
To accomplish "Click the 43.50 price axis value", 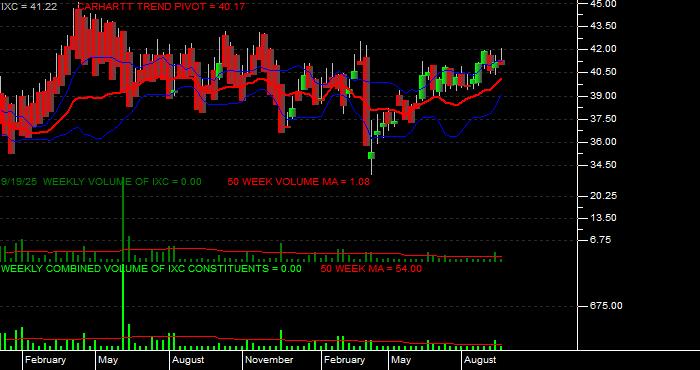I will coord(603,26).
